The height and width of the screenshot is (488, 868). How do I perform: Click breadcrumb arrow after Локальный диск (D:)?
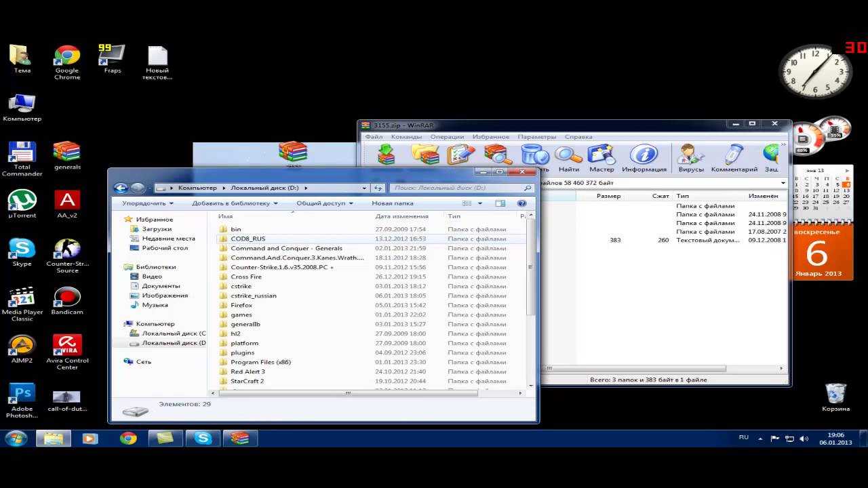[306, 188]
